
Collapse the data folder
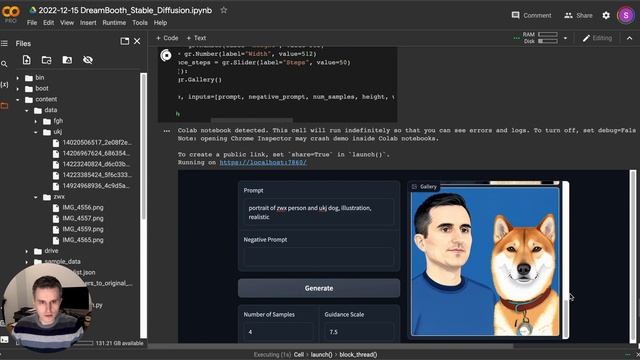click(27, 110)
